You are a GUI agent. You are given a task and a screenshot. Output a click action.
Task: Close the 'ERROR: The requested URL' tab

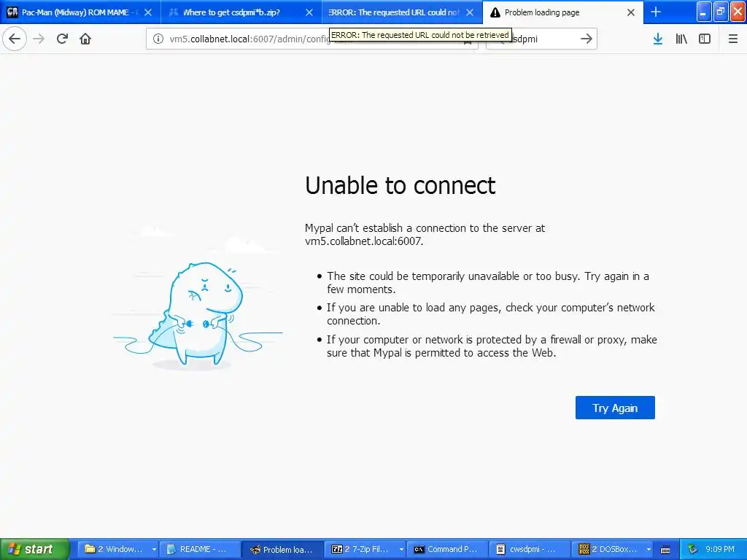coord(470,12)
